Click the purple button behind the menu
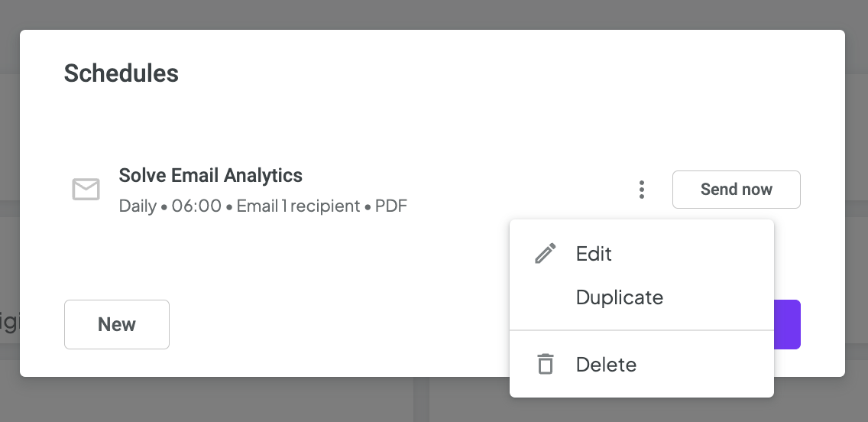Screen dimensions: 868x422 787,325
